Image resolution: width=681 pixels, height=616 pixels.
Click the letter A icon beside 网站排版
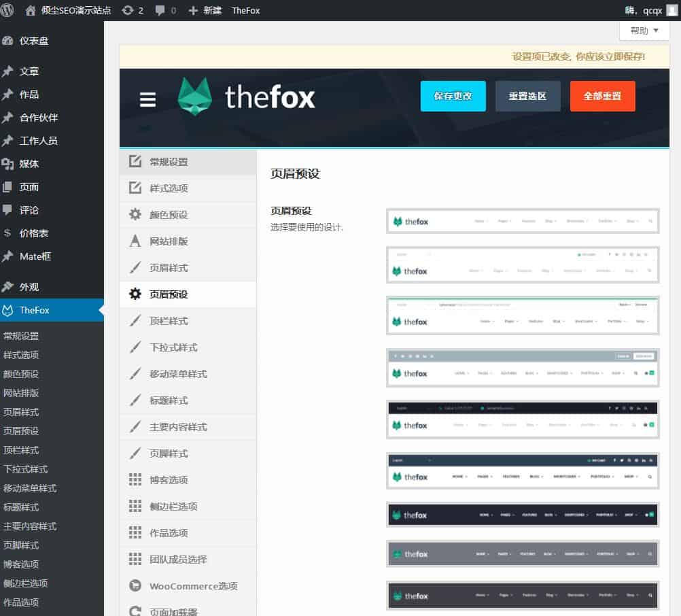point(135,241)
